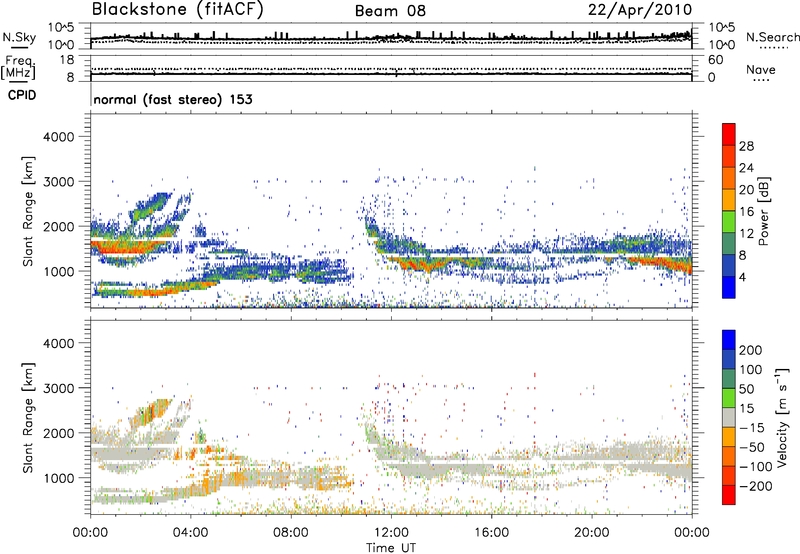Click the '2000' tick on power panel axis
Viewport: 800px width, 554px height.
58,227
